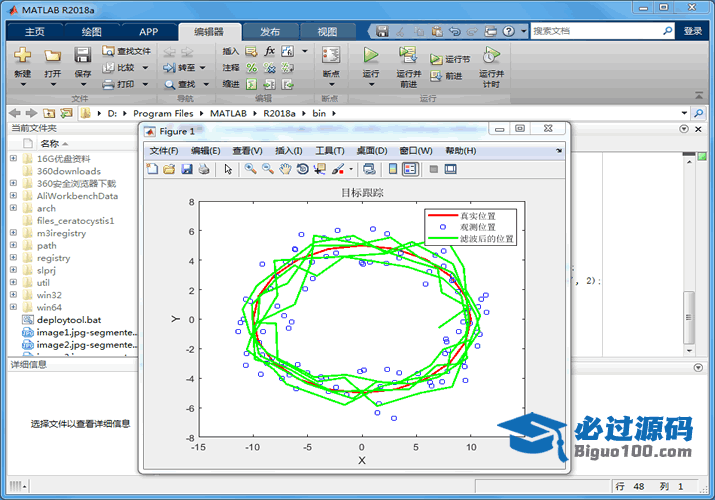Click the Run and Time (运行并计时) icon
Screen dimensions: 715x500
pyautogui.click(x=490, y=55)
